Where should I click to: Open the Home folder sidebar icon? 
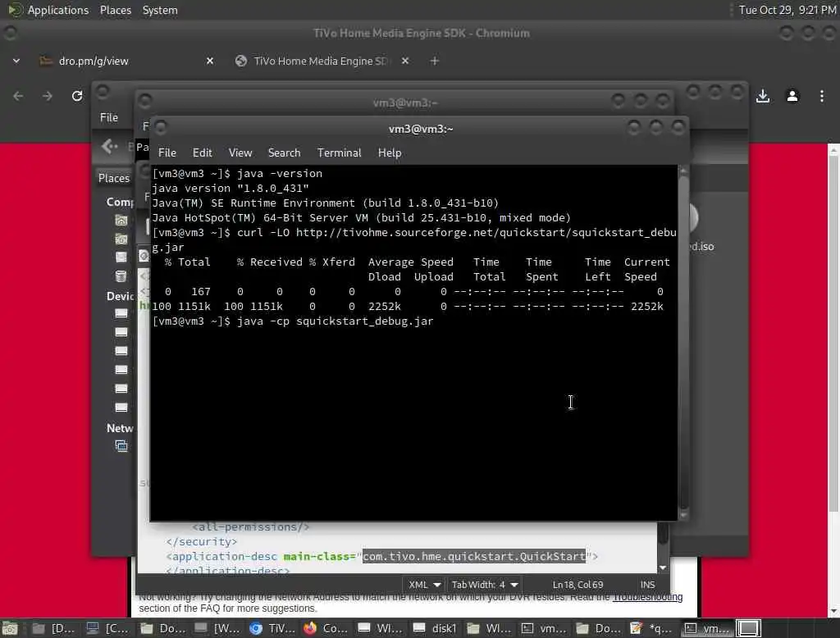(121, 220)
